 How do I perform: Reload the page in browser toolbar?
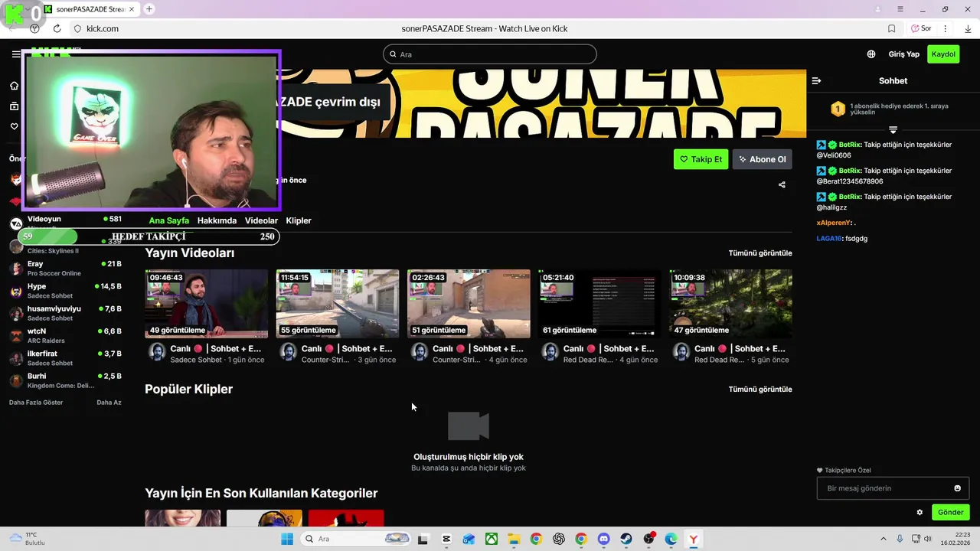[57, 28]
